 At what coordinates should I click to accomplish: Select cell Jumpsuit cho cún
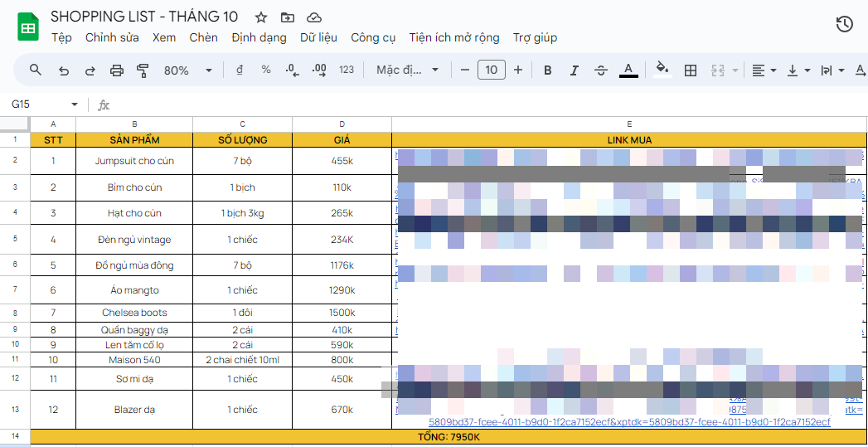[134, 161]
